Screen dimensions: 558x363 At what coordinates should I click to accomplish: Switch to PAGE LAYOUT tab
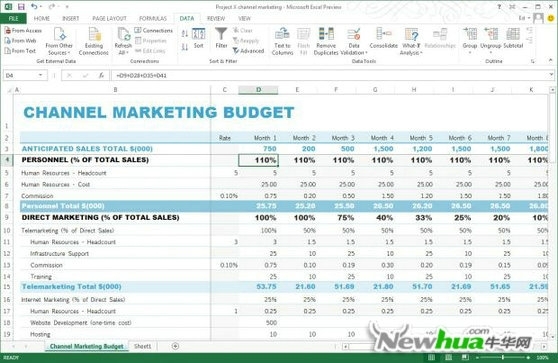[x=109, y=19]
